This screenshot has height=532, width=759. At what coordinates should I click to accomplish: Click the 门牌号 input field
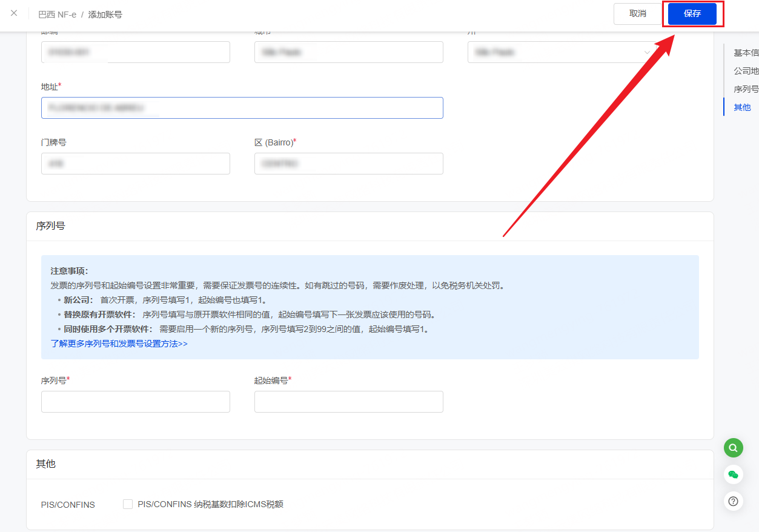136,164
